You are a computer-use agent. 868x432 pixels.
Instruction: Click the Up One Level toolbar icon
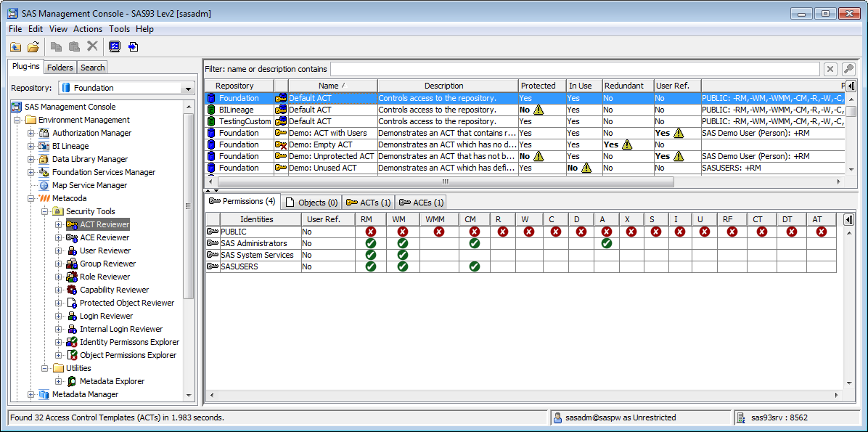click(15, 47)
